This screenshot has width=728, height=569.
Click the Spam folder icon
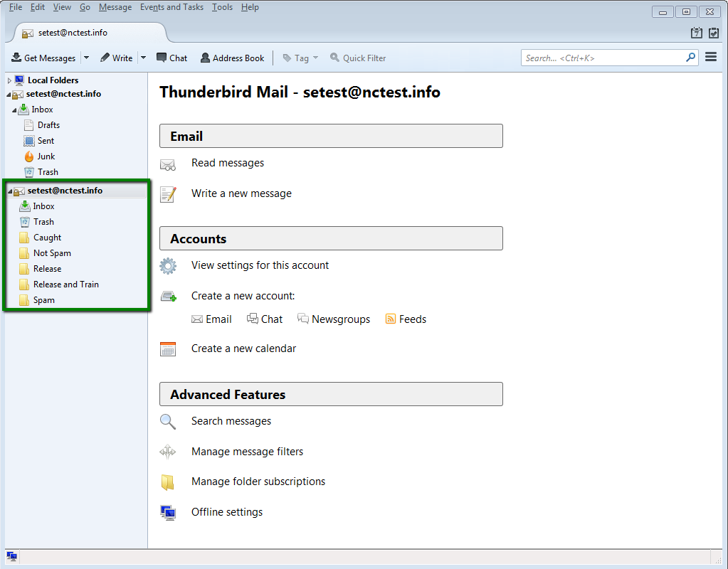tap(25, 300)
